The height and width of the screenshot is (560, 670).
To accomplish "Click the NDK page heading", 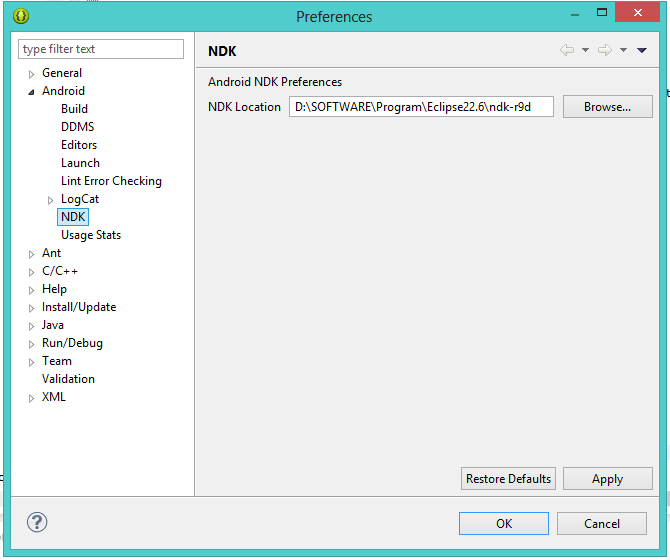I will pyautogui.click(x=222, y=51).
